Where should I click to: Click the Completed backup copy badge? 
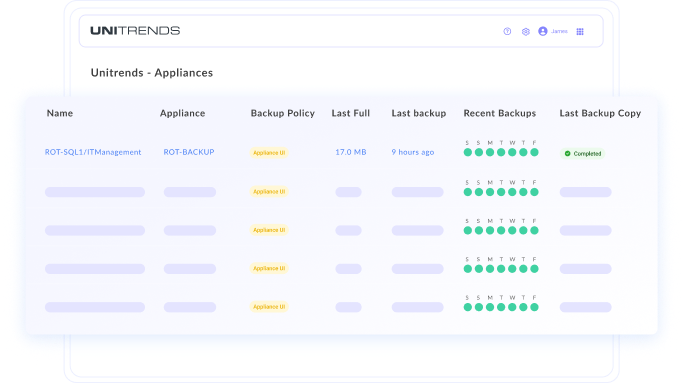point(583,154)
